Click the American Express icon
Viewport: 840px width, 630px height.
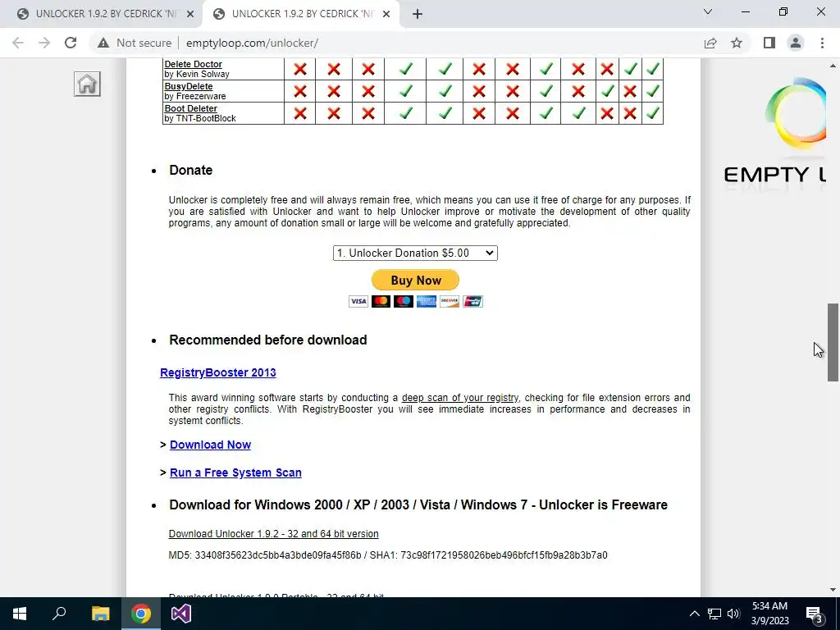(x=427, y=302)
